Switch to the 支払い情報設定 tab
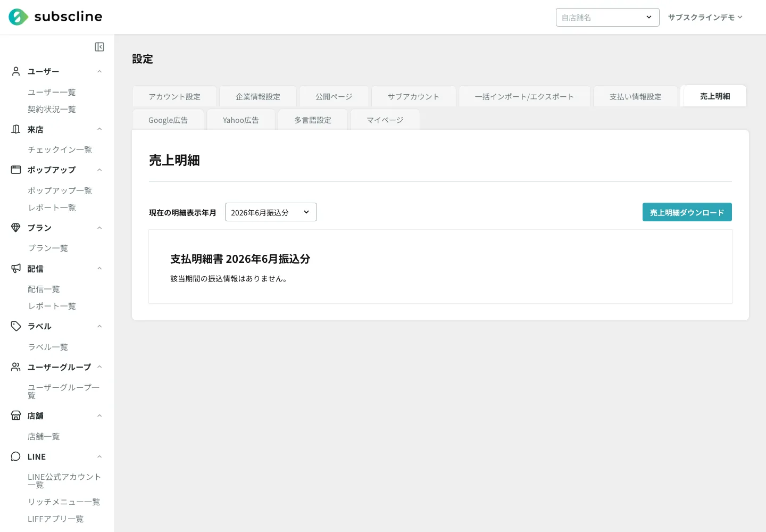766x532 pixels. pos(636,96)
